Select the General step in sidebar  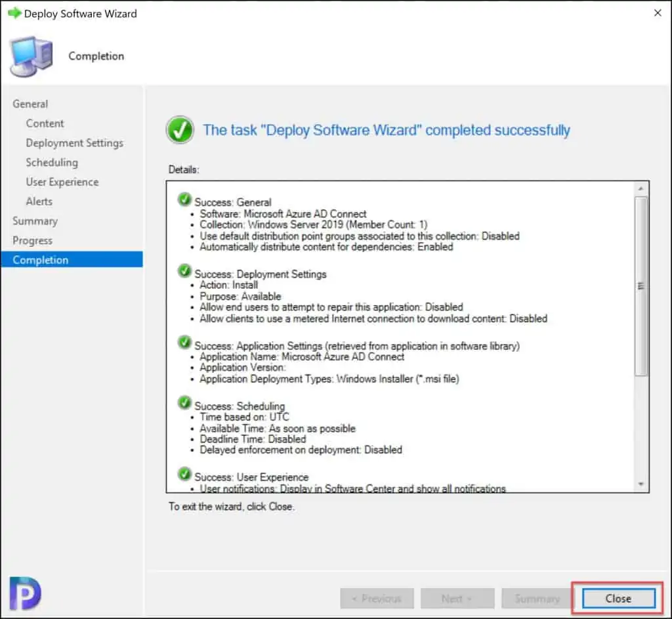click(30, 104)
